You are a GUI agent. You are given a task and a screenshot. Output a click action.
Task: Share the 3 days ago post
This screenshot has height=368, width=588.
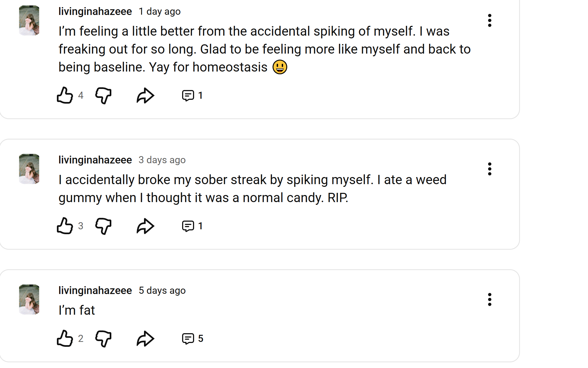pos(145,226)
